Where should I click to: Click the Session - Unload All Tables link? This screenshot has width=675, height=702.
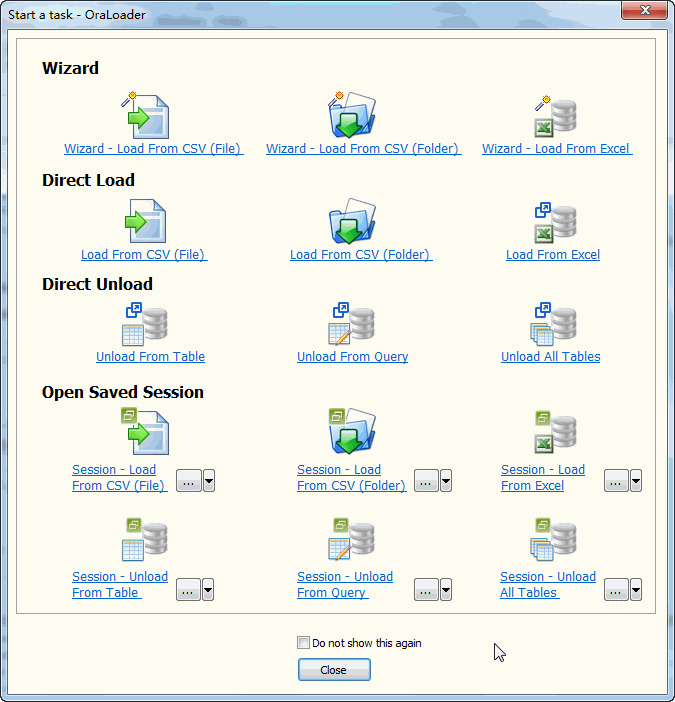[548, 584]
